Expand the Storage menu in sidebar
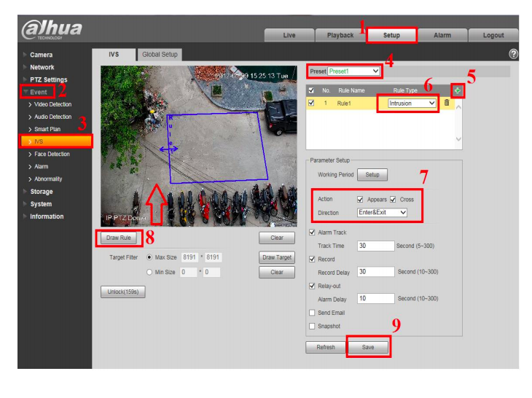Image resolution: width=532 pixels, height=398 pixels. point(41,192)
